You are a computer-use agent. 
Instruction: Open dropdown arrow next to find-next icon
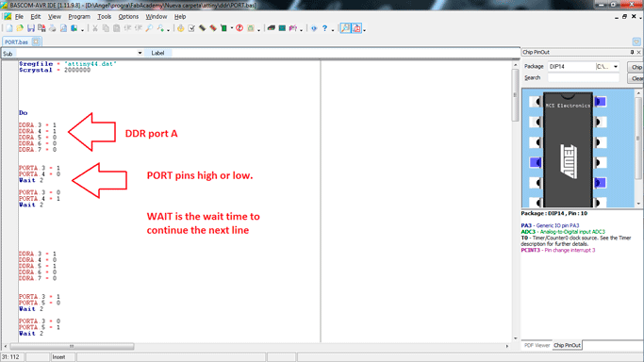168,29
